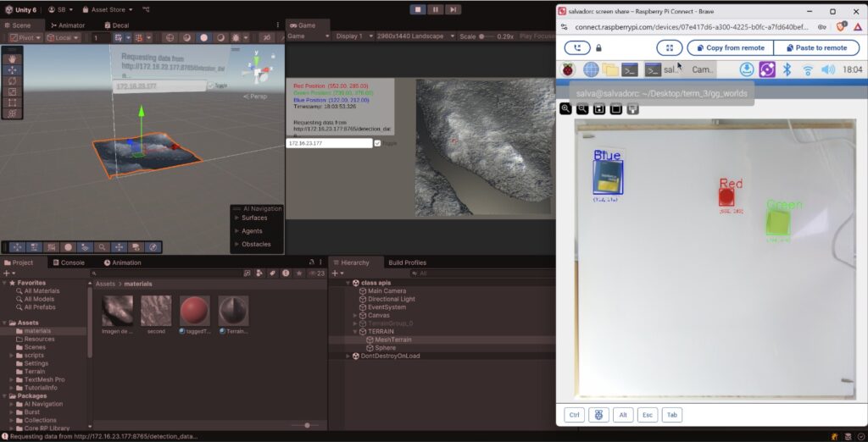Open All Materials favorite in Project

coord(42,291)
